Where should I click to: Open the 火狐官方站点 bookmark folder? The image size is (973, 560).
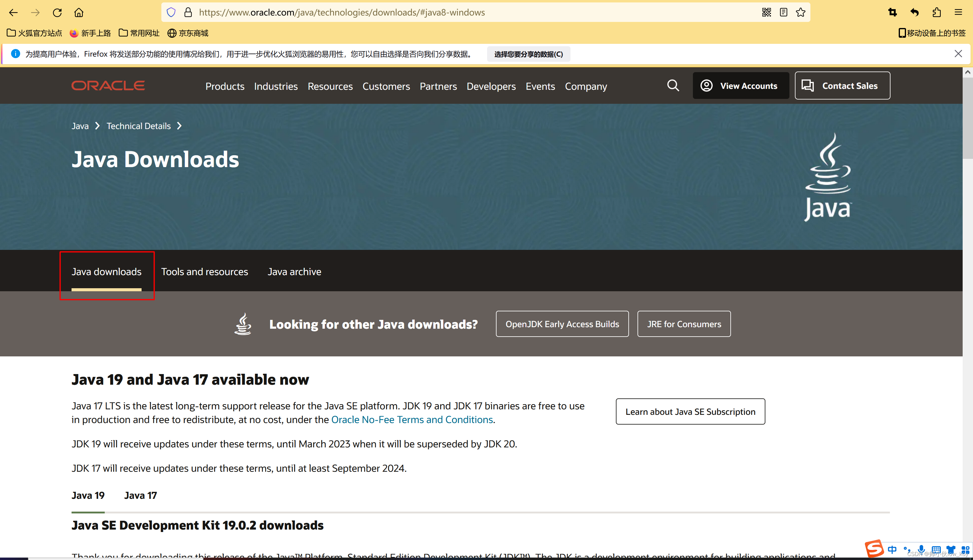point(34,33)
